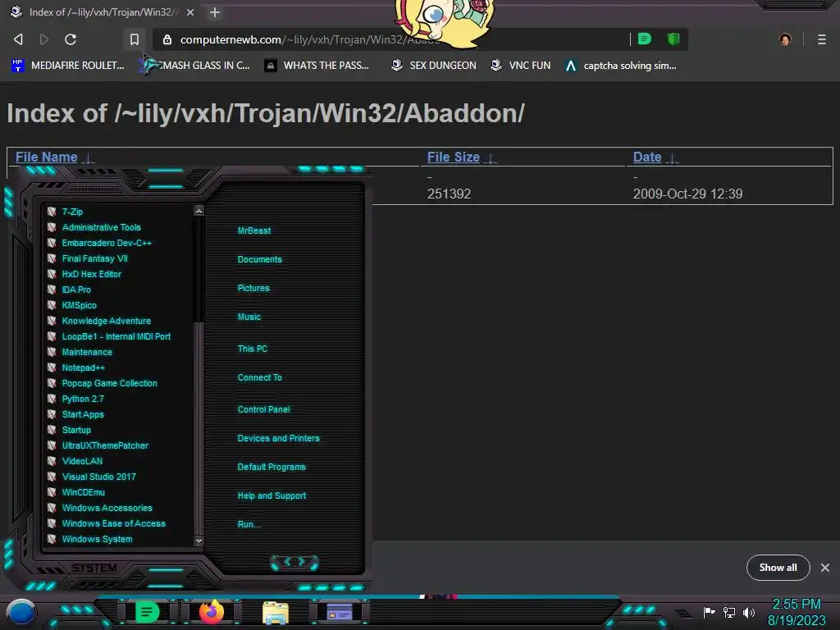
Task: Click the Start menu power arrows button
Action: coord(294,562)
